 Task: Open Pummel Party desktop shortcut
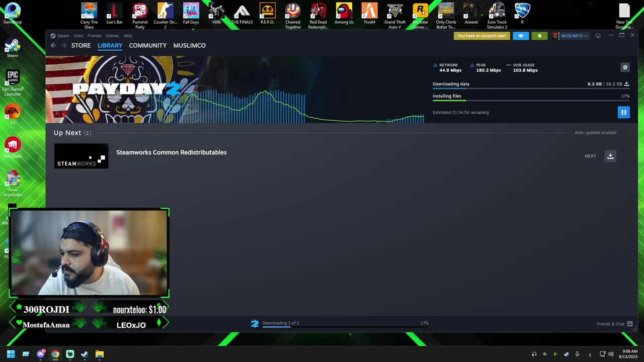tap(140, 16)
